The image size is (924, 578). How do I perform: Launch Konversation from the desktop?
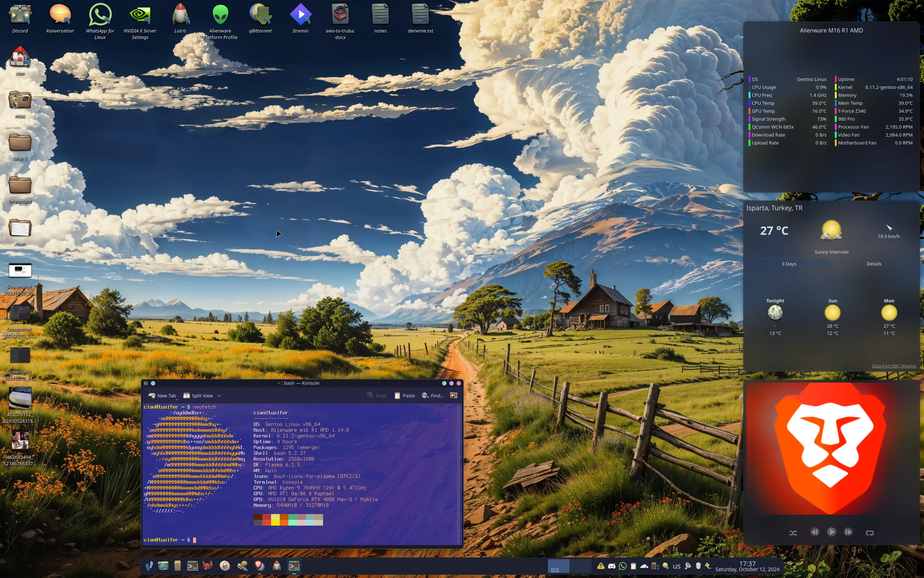pos(60,18)
